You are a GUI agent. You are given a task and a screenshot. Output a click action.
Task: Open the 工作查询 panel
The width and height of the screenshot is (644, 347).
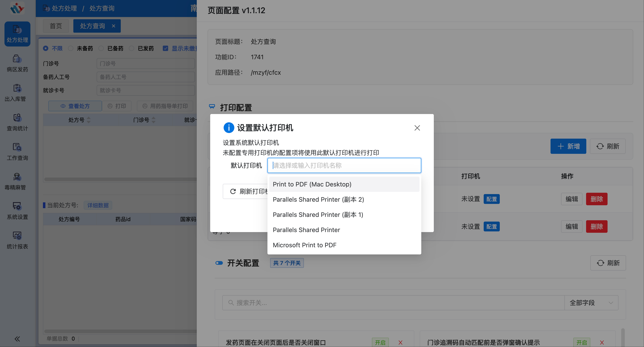(17, 152)
